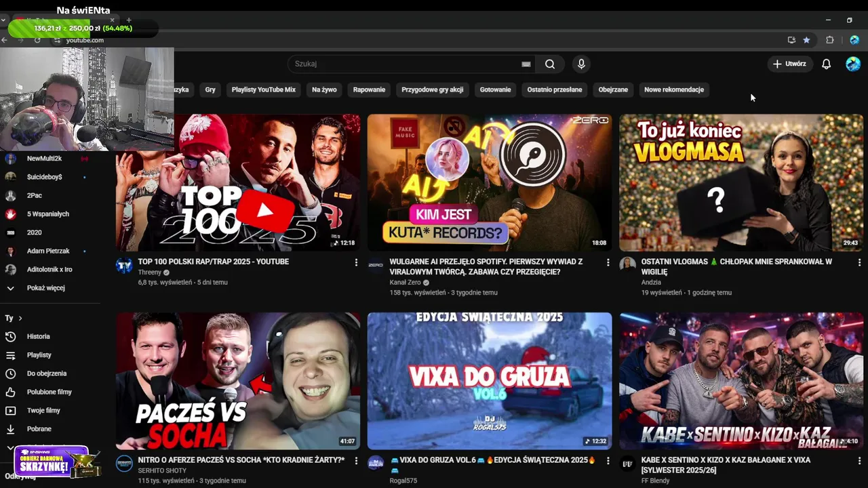Click the title TOP 100 POLSKI RAP/TRAP 2025
Viewport: 868px width, 488px height.
214,262
